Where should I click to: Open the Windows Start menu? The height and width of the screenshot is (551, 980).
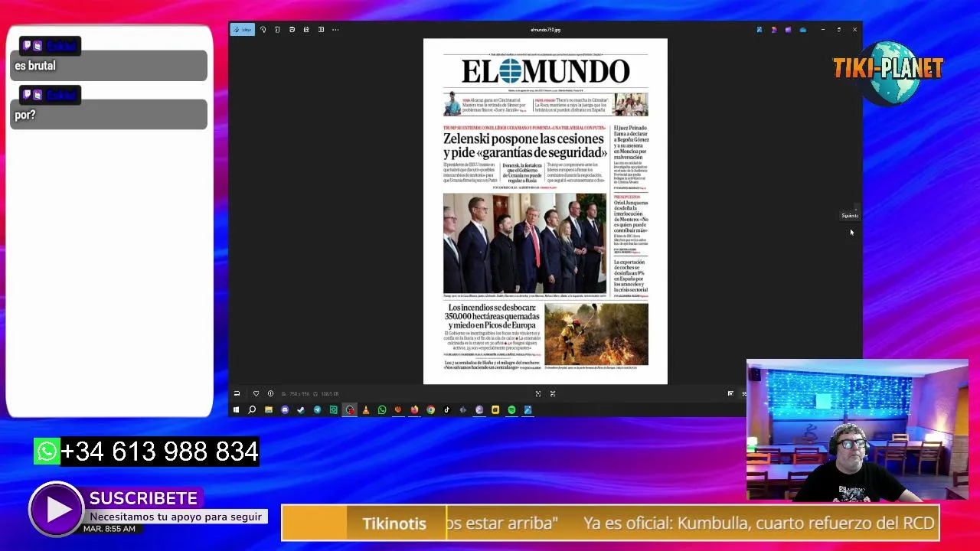coord(236,410)
